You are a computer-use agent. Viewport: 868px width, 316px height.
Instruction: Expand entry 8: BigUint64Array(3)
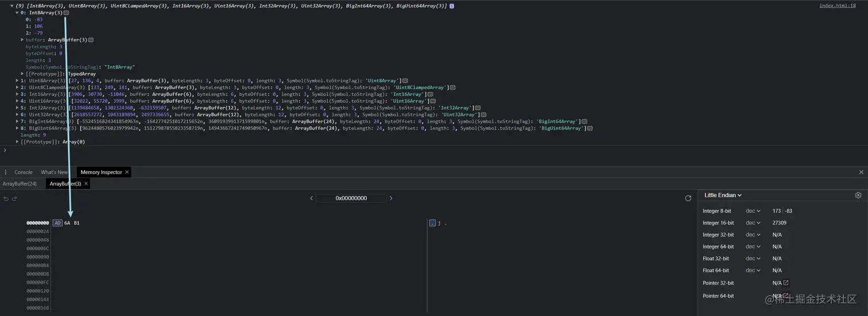click(17, 129)
